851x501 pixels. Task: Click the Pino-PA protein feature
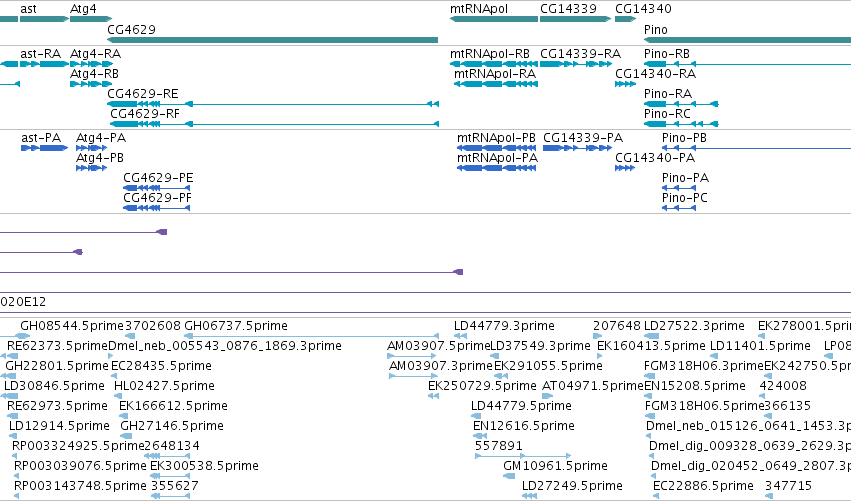point(679,188)
